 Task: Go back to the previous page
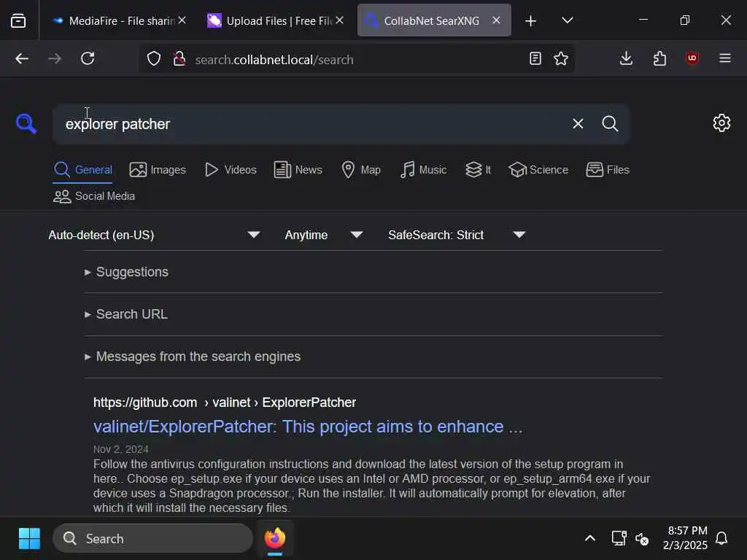[22, 58]
